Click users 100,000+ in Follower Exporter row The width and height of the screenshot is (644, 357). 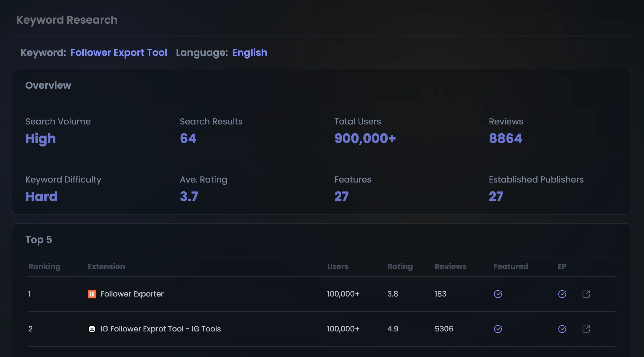[343, 294]
